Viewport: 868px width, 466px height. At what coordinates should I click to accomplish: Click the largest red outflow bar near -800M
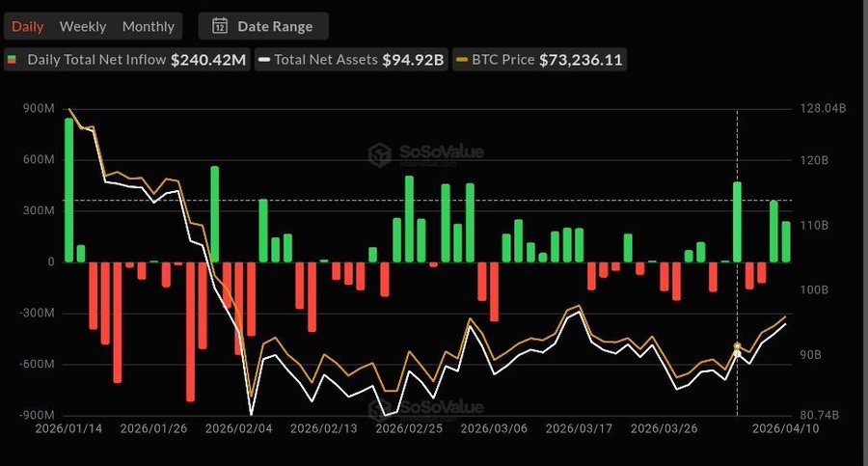[190, 331]
